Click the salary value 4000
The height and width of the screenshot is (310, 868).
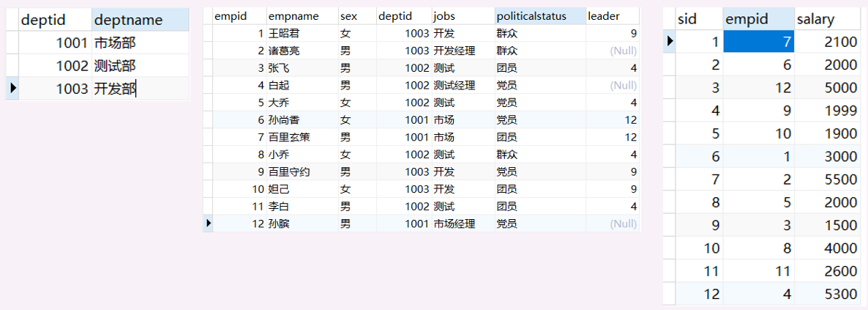[x=828, y=248]
